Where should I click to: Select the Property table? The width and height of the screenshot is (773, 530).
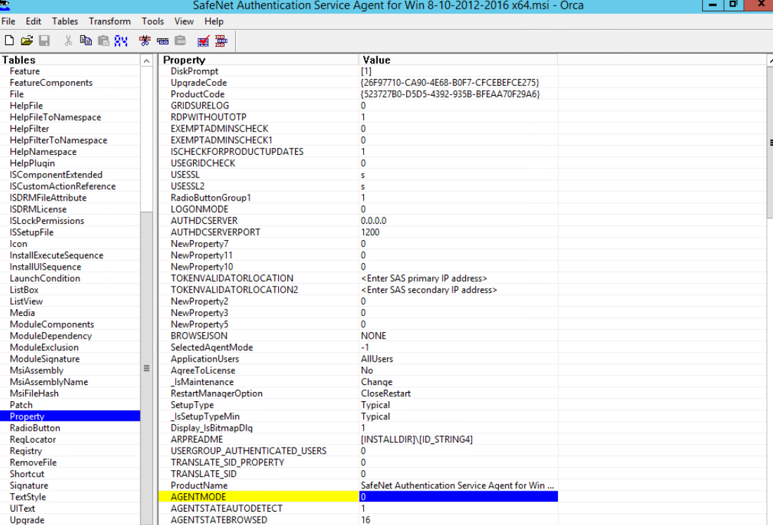(x=70, y=416)
